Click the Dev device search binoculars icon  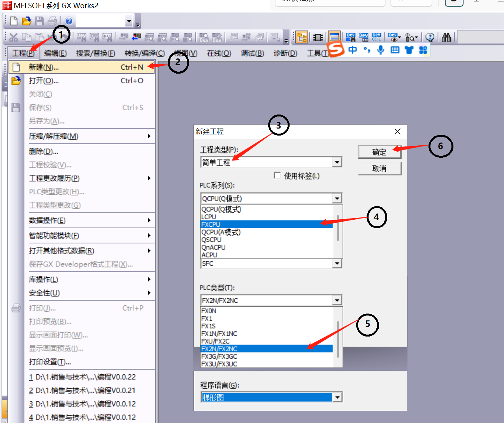point(351,37)
